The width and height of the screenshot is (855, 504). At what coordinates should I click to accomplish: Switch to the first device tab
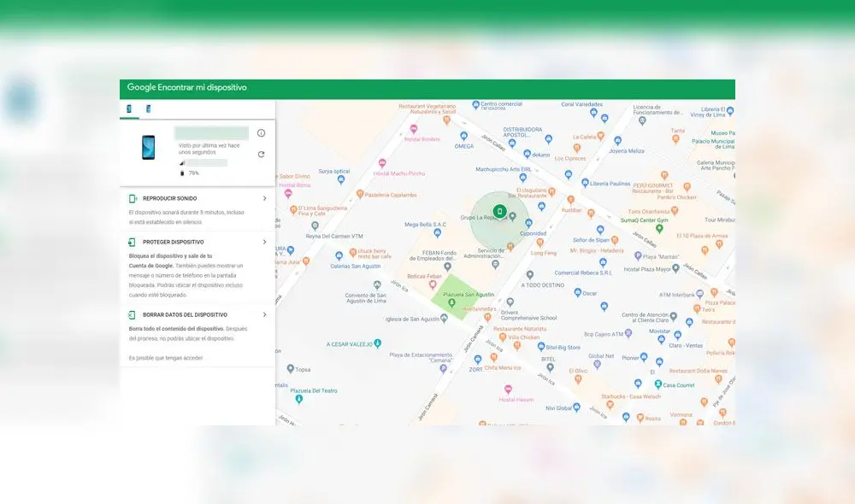130,109
